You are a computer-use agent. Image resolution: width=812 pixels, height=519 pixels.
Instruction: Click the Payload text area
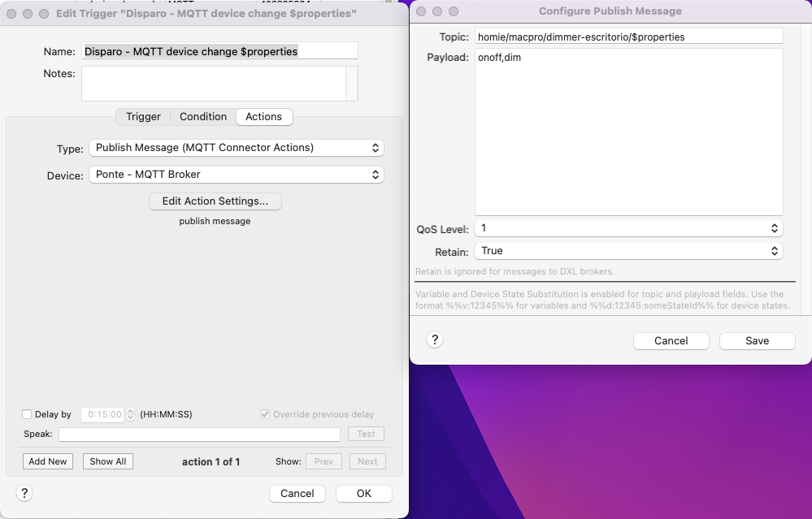(628, 132)
